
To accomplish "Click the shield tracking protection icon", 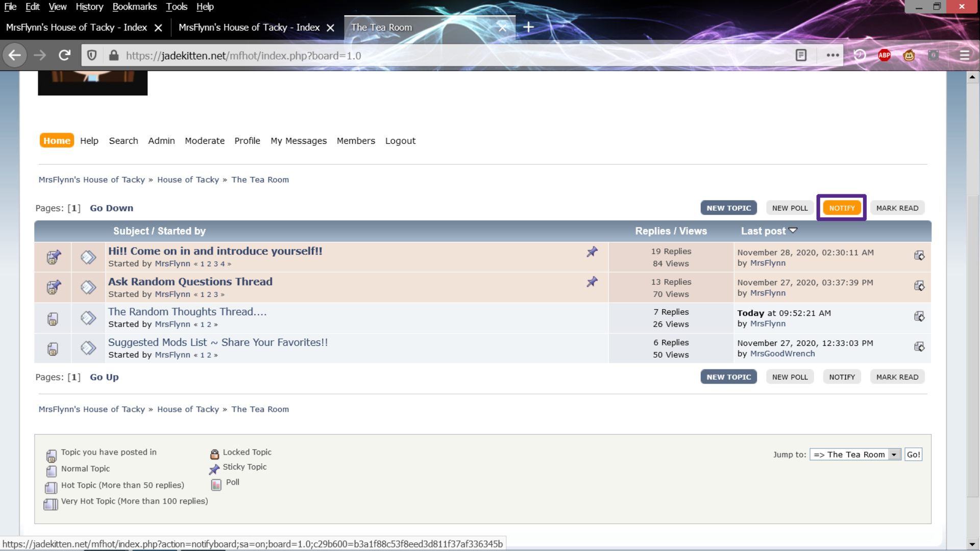I will 92,56.
